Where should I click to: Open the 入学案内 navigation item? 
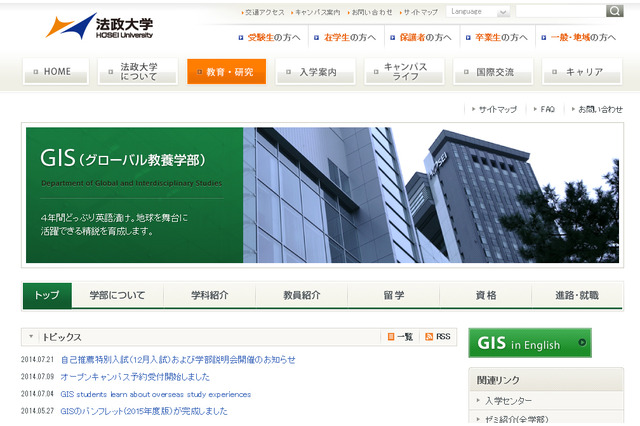316,71
